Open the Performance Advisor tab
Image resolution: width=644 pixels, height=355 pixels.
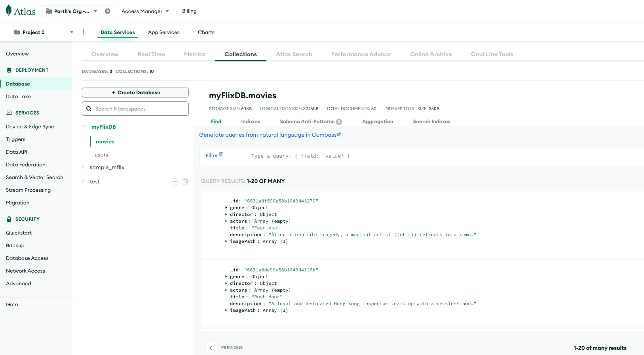pos(361,54)
